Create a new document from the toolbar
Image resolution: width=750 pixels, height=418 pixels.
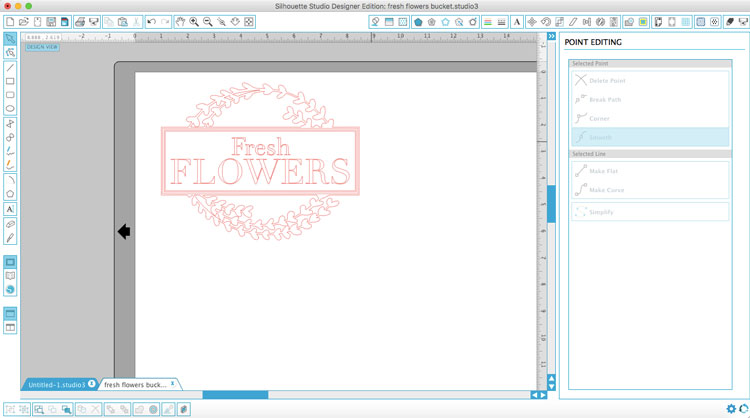click(x=10, y=22)
